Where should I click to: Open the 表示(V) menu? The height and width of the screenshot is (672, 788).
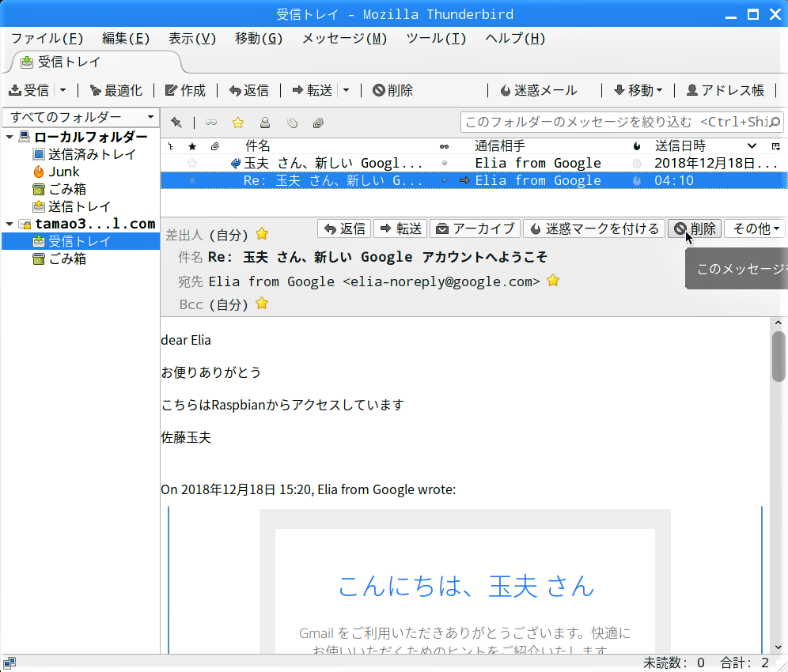(192, 39)
